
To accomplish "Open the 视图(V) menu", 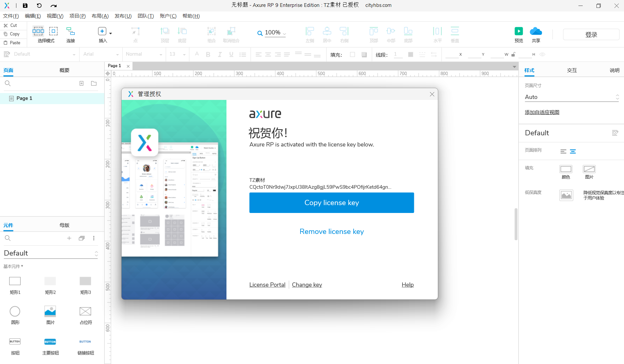I will coord(55,16).
